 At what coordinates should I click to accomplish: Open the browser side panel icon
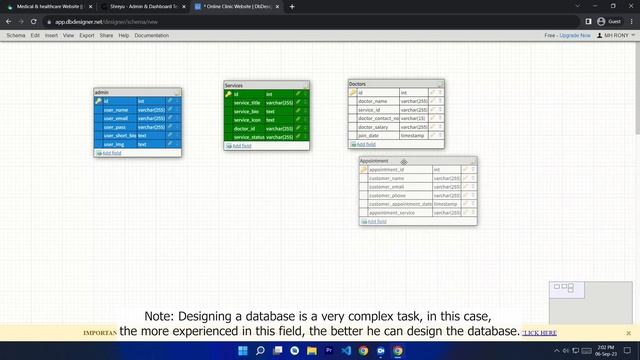588,22
